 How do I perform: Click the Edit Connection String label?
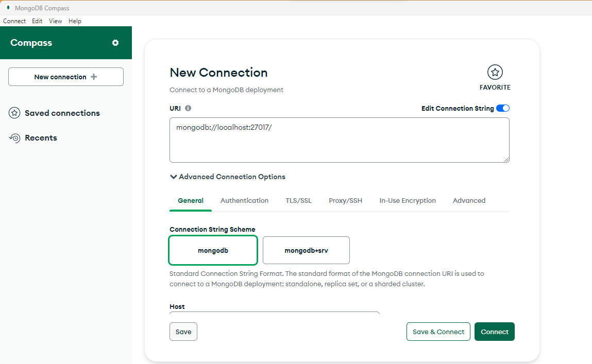(457, 109)
